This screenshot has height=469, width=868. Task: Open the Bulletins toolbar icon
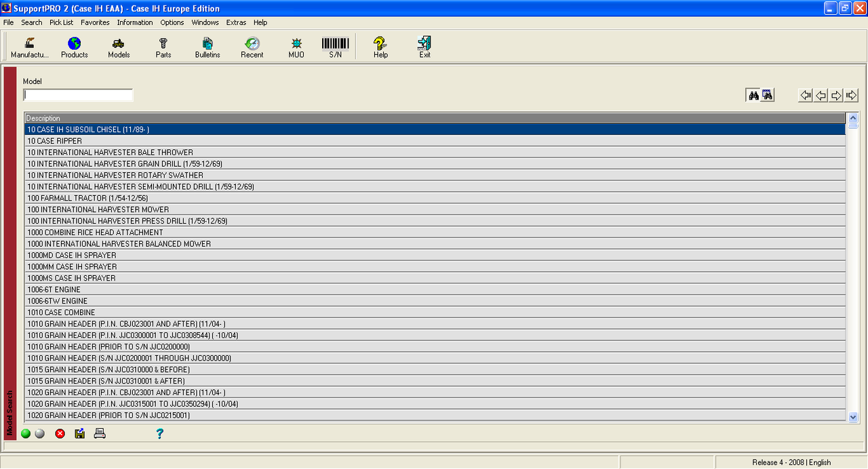pyautogui.click(x=208, y=47)
